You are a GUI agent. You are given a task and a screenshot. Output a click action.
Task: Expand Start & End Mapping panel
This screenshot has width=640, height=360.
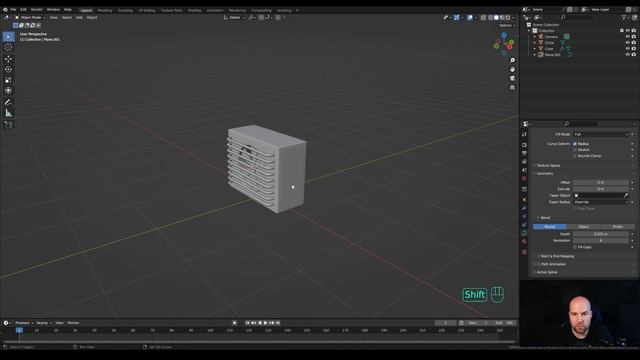pos(557,256)
